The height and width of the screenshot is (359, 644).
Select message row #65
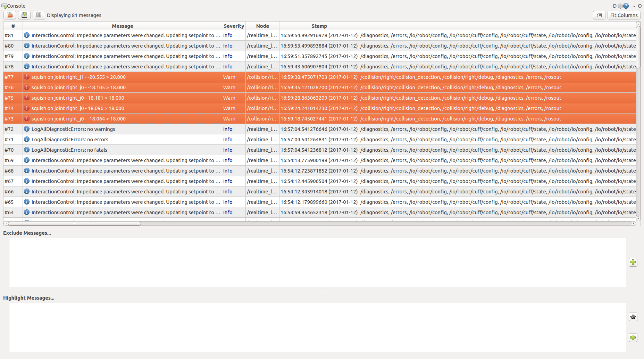click(x=319, y=202)
